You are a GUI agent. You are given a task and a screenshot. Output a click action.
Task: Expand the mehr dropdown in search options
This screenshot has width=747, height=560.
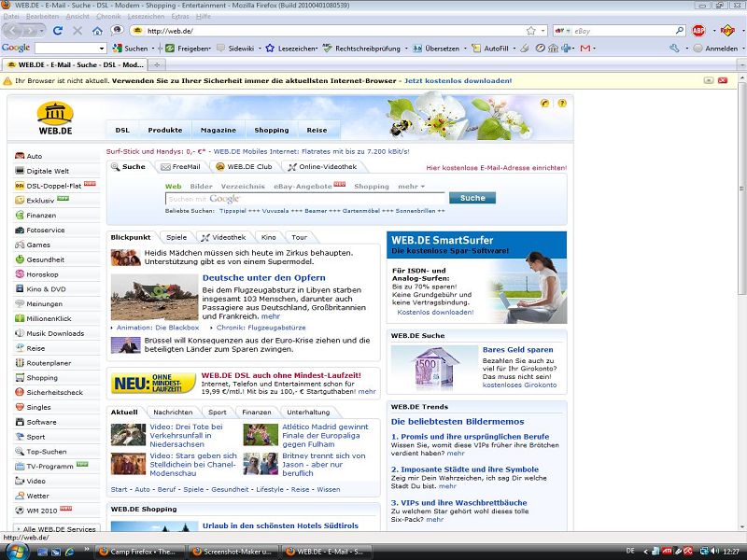click(411, 186)
